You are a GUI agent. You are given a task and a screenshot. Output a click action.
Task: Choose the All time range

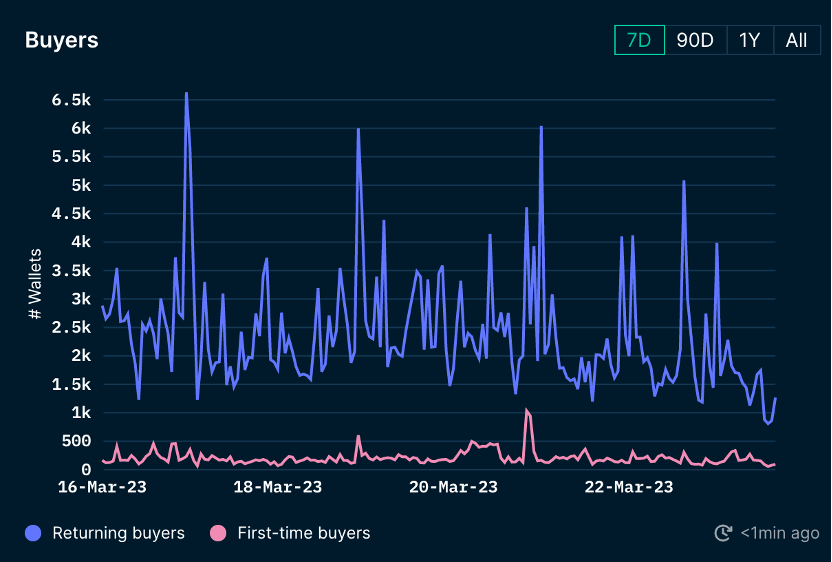tap(796, 40)
